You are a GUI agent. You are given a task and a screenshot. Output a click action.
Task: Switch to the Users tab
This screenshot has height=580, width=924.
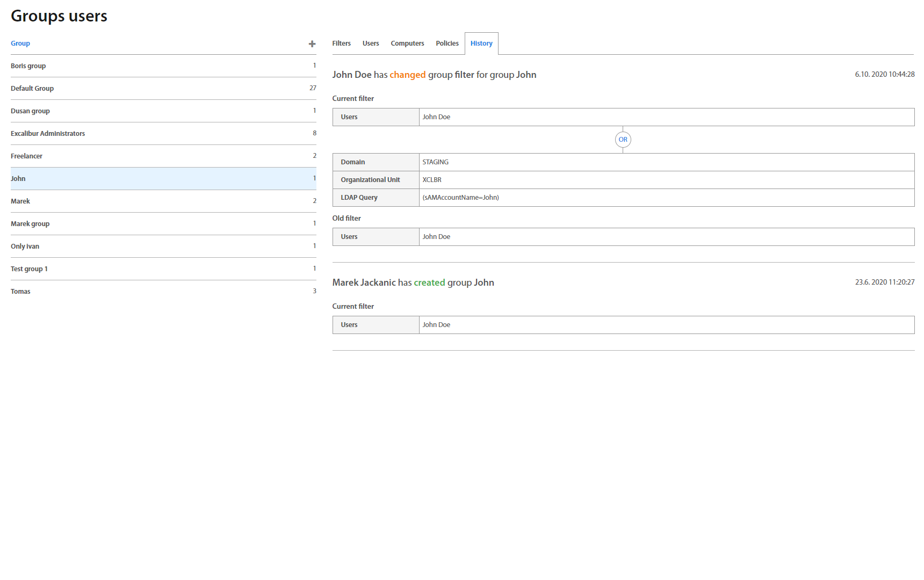click(x=370, y=44)
